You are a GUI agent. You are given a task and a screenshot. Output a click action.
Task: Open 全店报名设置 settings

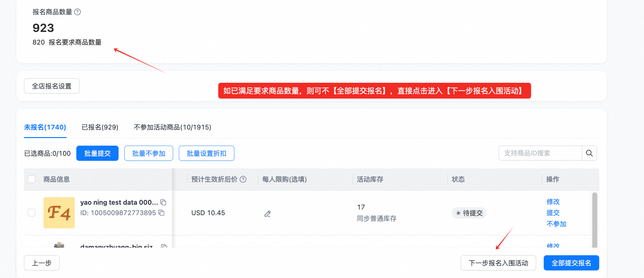point(51,86)
